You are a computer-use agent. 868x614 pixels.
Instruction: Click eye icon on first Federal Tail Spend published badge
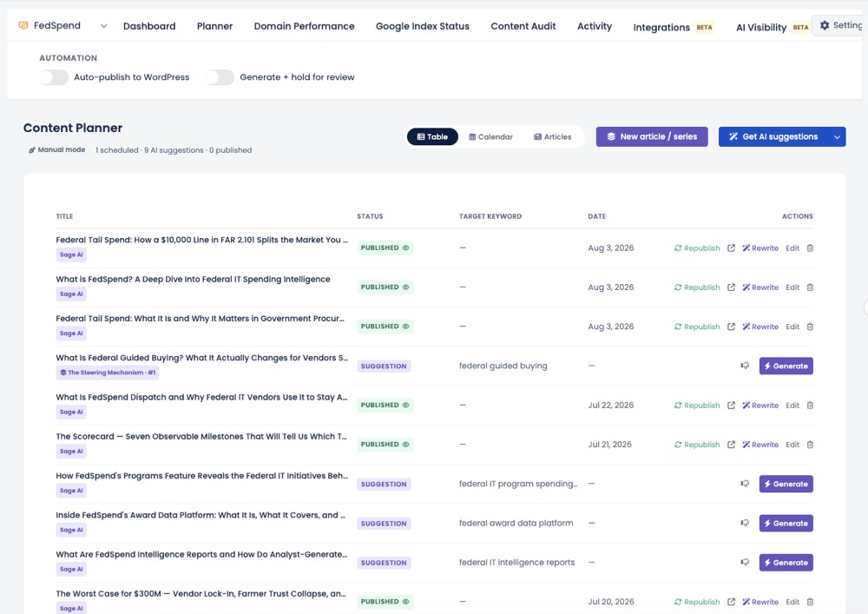point(405,248)
